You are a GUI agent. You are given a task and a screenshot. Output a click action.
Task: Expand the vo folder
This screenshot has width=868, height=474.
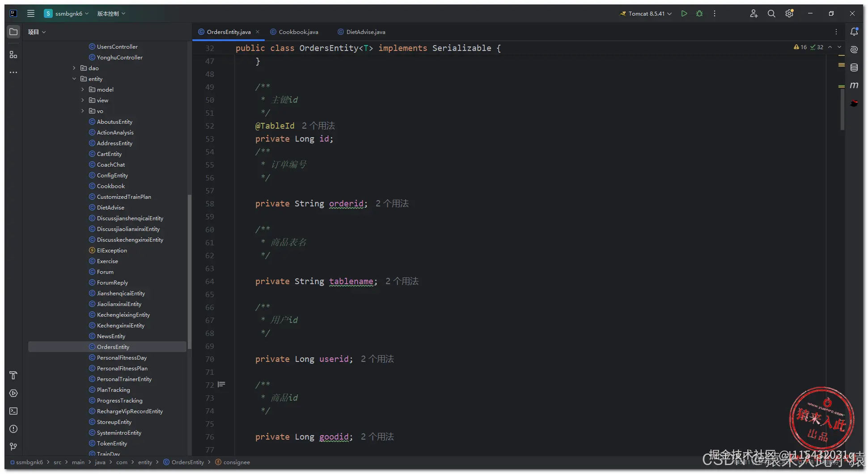(x=83, y=111)
